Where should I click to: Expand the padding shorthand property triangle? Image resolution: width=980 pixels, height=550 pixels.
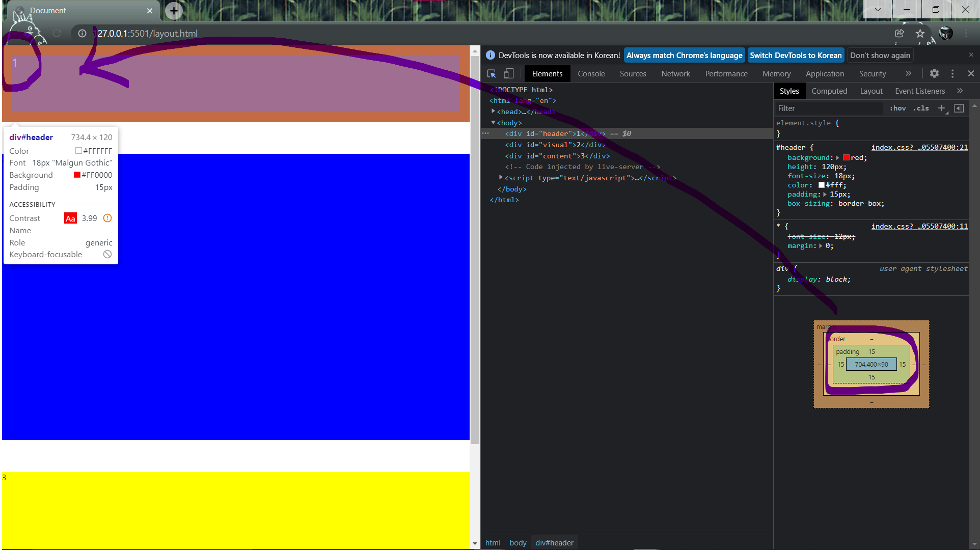825,195
